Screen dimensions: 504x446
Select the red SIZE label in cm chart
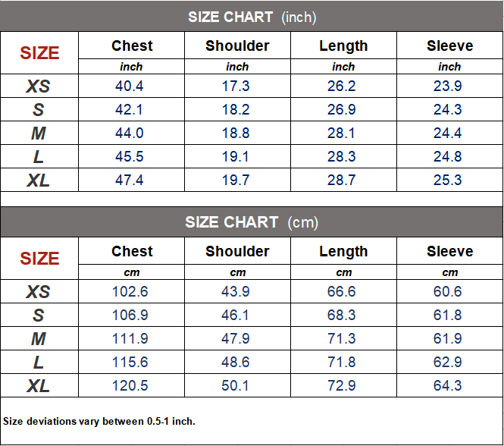pos(39,259)
